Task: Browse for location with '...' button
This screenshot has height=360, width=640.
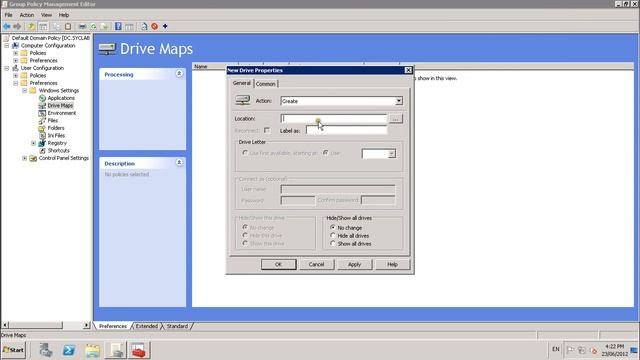Action: coord(395,119)
